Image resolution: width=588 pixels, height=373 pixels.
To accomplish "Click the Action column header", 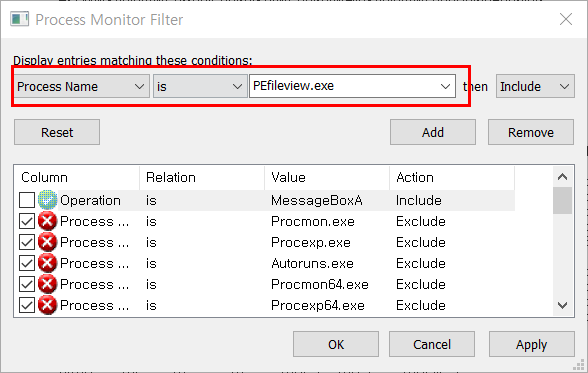I will 452,177.
